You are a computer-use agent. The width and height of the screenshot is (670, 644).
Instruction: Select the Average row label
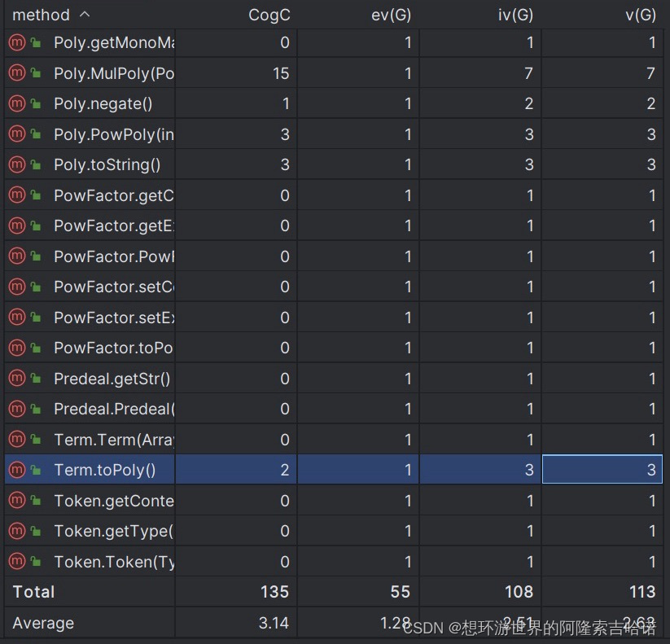coord(43,623)
